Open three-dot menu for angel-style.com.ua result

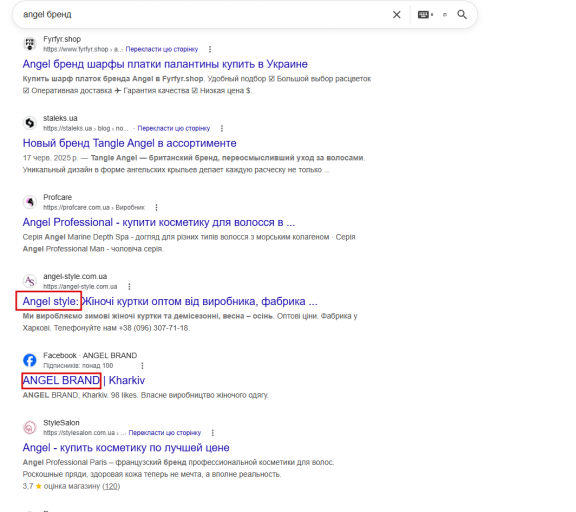(129, 286)
